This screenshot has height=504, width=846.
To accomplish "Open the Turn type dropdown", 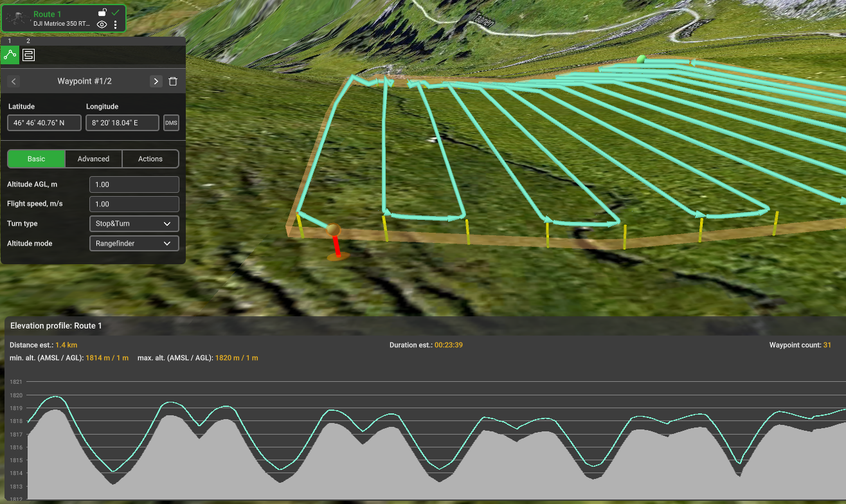I will tap(134, 224).
